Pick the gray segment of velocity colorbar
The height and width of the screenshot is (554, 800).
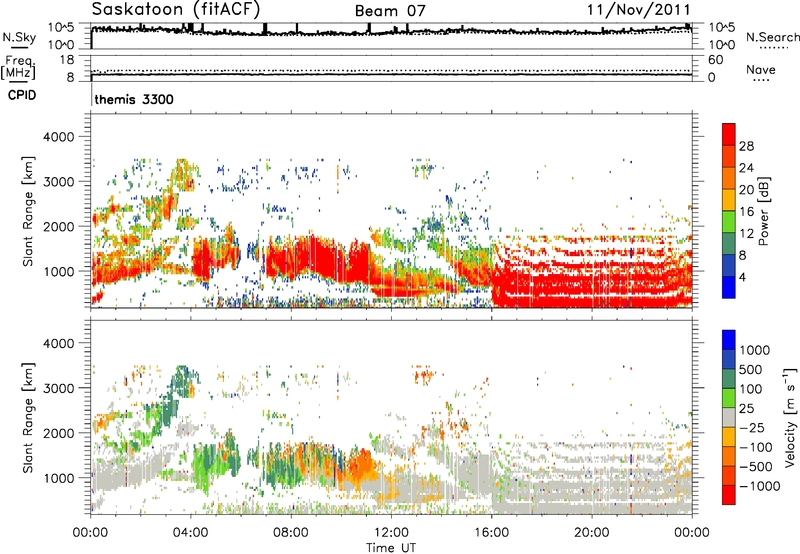pos(729,417)
